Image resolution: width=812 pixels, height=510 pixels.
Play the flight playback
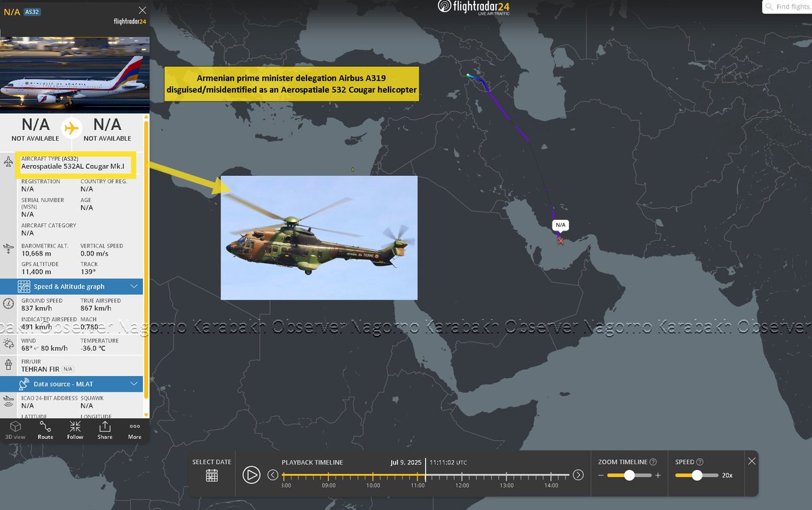click(x=251, y=475)
